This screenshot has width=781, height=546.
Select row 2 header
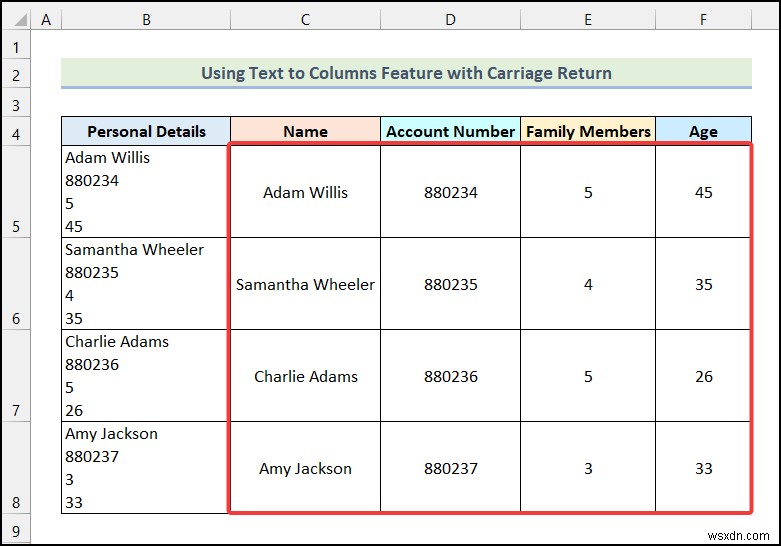click(16, 74)
